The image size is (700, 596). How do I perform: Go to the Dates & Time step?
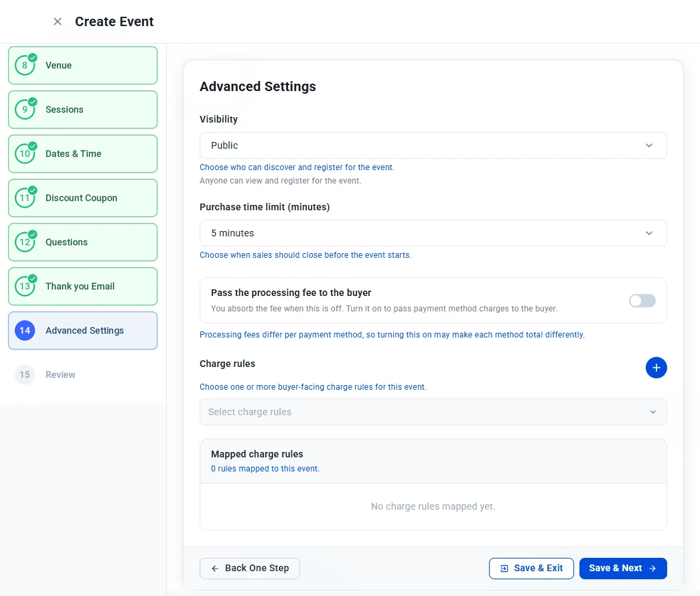(x=82, y=153)
